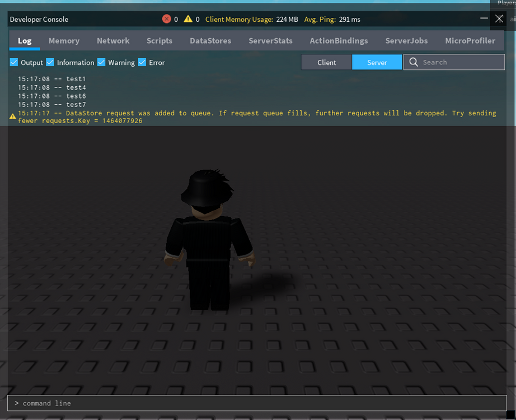Screen dimensions: 516x420
Task: Switch to the Network tab
Action: (113, 40)
